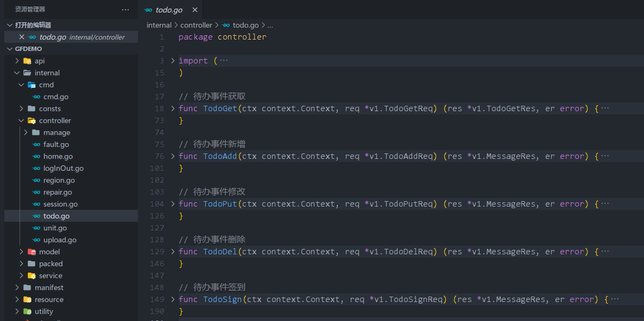This screenshot has height=321, width=644.
Task: Click the resource folder icon
Action: click(x=27, y=299)
